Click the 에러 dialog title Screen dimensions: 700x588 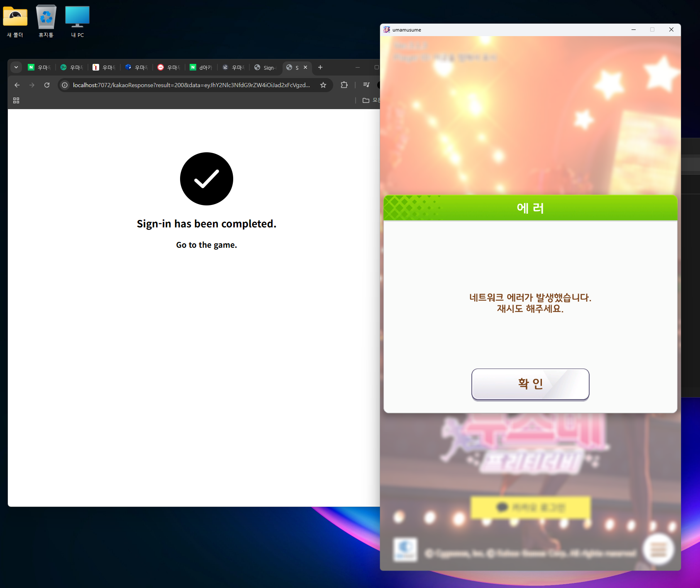coord(530,208)
